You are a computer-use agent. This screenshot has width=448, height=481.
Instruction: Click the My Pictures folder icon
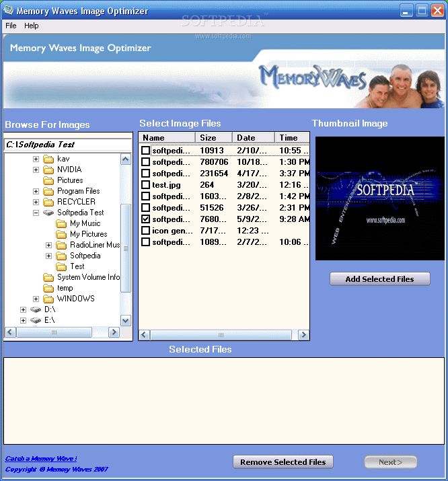tap(61, 234)
